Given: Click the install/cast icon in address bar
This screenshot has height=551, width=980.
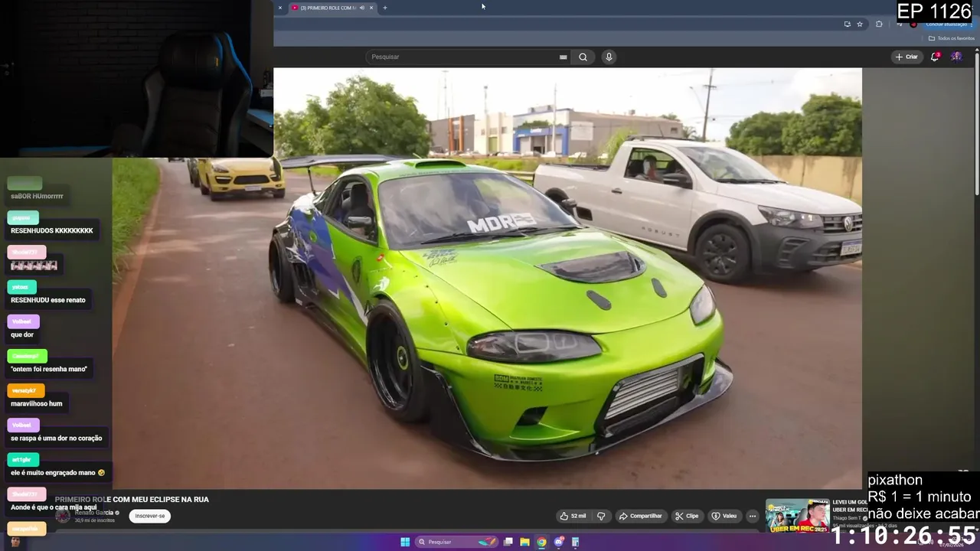Looking at the screenshot, I should coord(847,24).
